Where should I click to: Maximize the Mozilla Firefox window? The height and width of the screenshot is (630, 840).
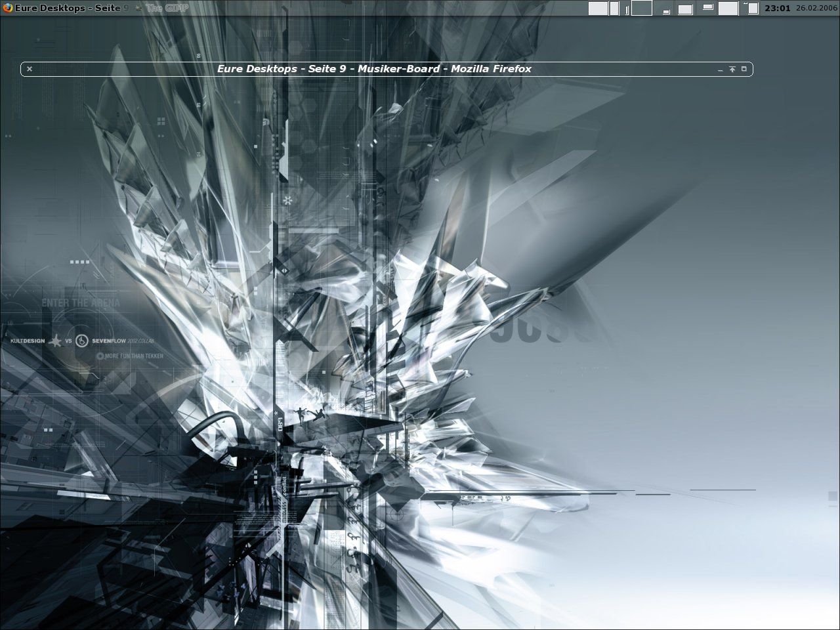(x=744, y=68)
